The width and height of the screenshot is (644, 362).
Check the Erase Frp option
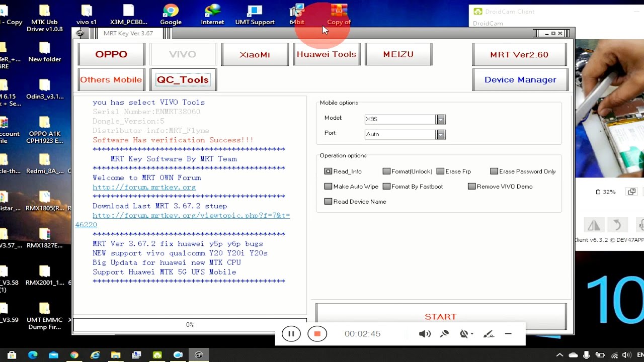(440, 171)
